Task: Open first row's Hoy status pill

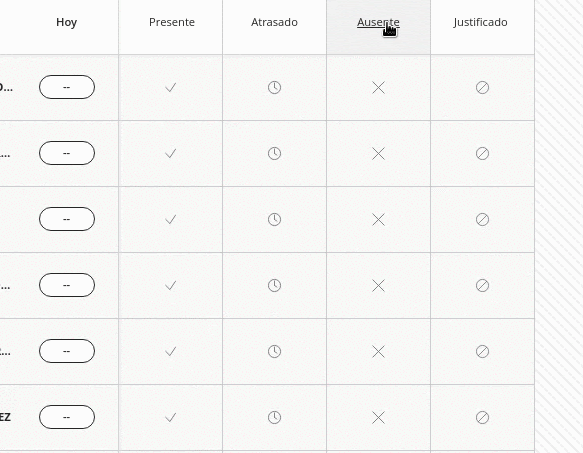Action: coord(67,87)
